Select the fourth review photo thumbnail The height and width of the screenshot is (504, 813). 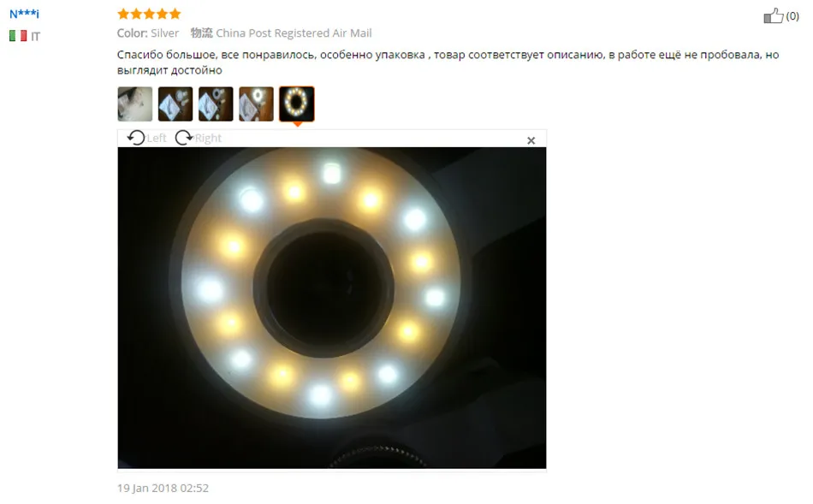click(256, 104)
